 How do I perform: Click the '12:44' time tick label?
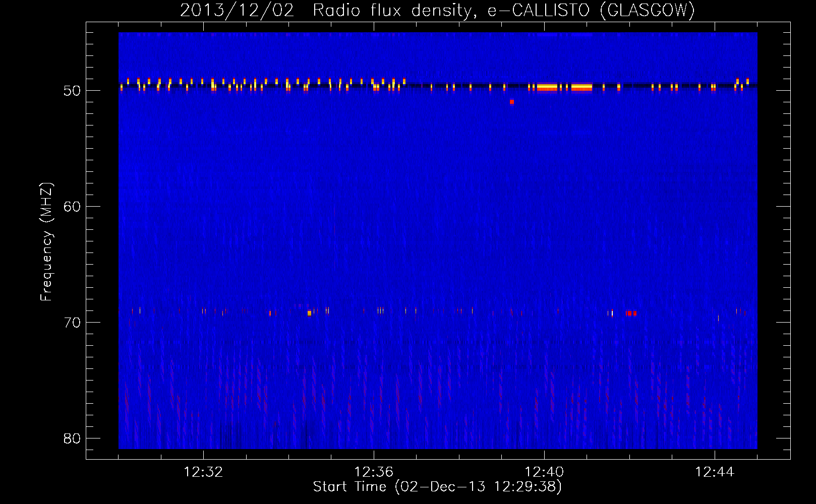point(715,472)
